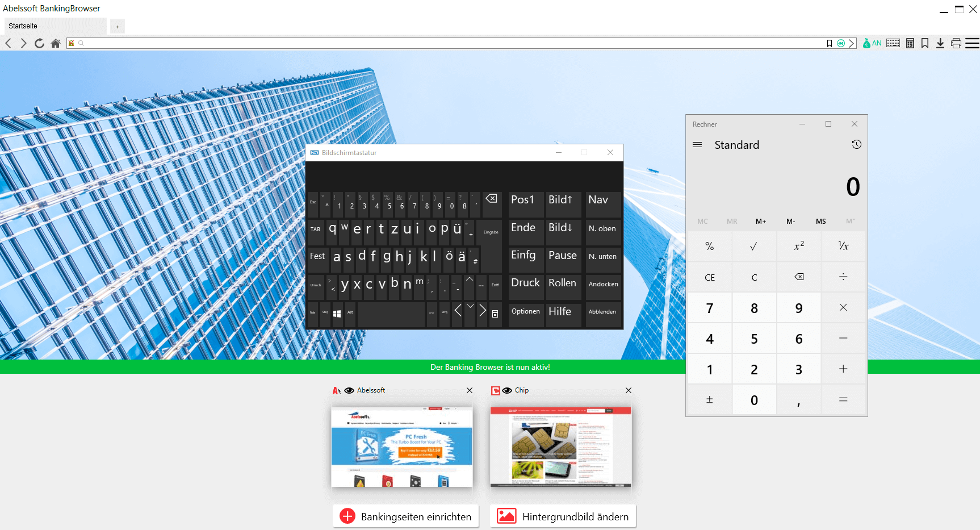980x530 pixels.
Task: Go back using the browser back arrow
Action: pos(9,43)
